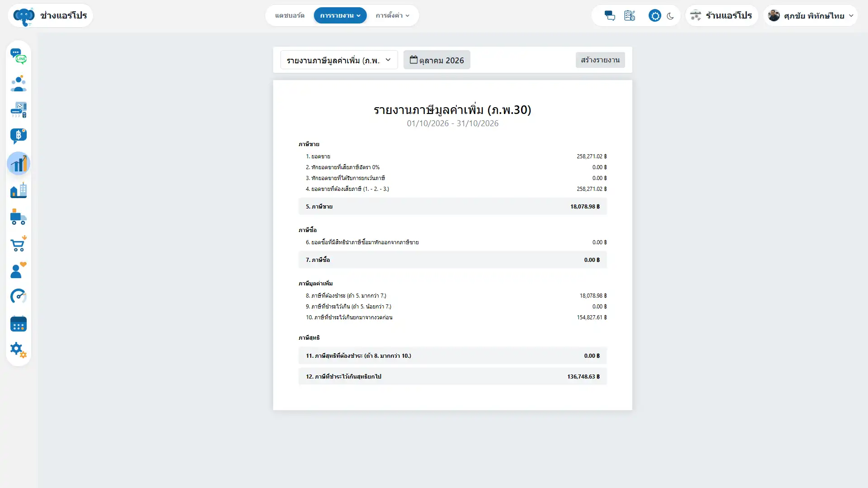The height and width of the screenshot is (488, 868).
Task: Open the LINE chat sidebar icon
Action: [19, 57]
